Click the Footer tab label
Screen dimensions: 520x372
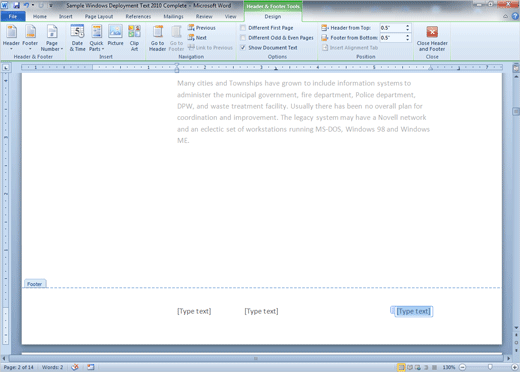pyautogui.click(x=35, y=284)
